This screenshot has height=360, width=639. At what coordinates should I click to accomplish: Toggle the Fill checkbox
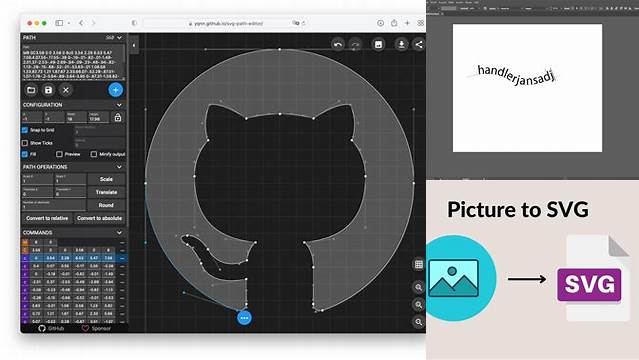click(25, 154)
